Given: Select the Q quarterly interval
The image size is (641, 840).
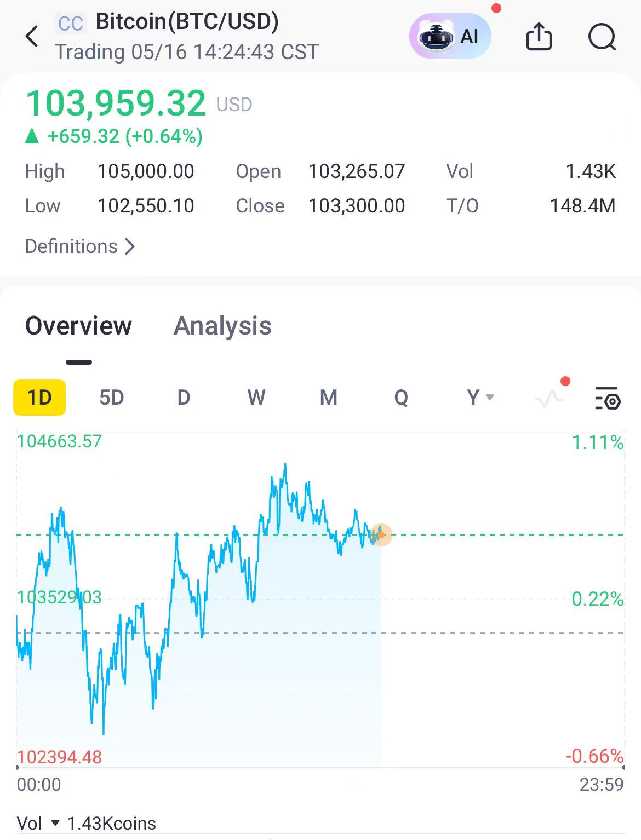Looking at the screenshot, I should 401,397.
